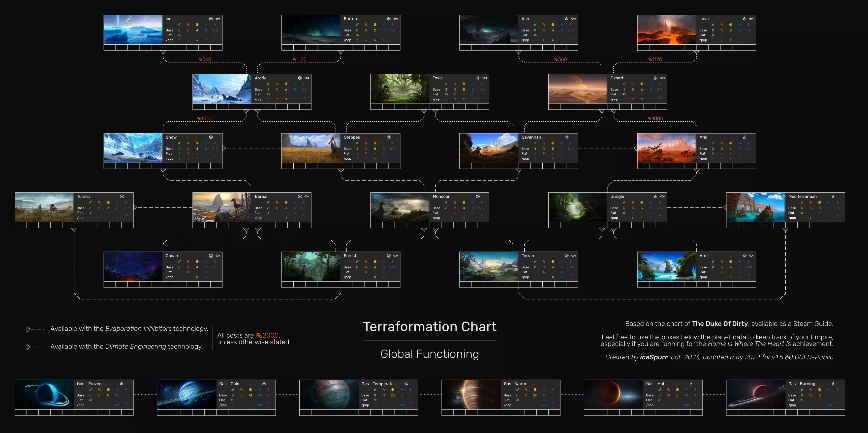868x433 pixels.
Task: Click the snowflake icon on Ice card
Action: click(x=211, y=19)
